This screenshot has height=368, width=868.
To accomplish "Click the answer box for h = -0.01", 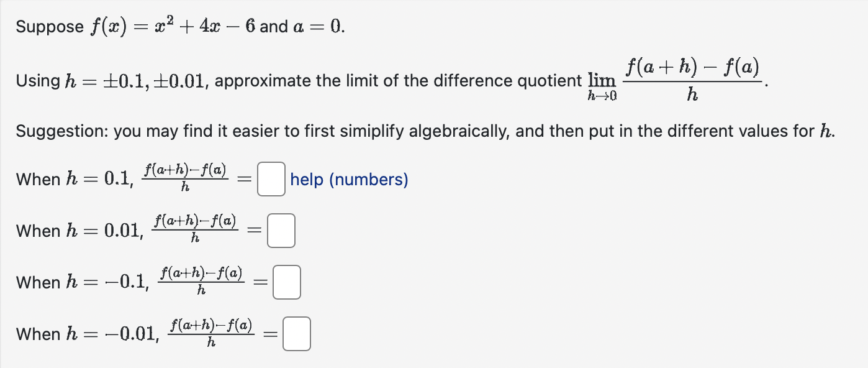I will (296, 334).
